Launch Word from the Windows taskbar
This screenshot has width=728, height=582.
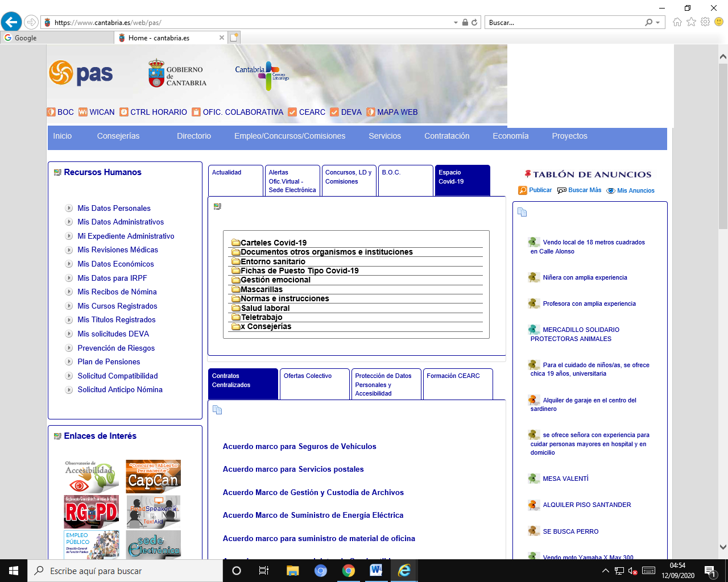[x=376, y=571]
